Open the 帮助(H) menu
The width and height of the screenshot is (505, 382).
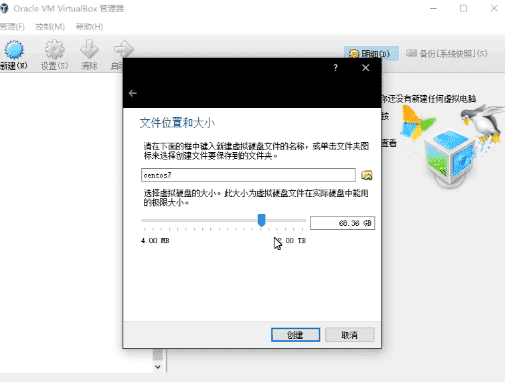89,27
